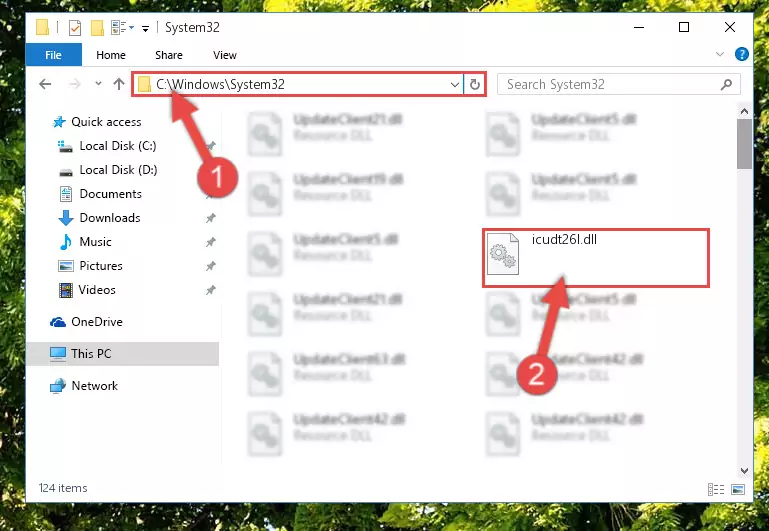Select Quick access in navigation pane
769x531 pixels.
tap(106, 122)
